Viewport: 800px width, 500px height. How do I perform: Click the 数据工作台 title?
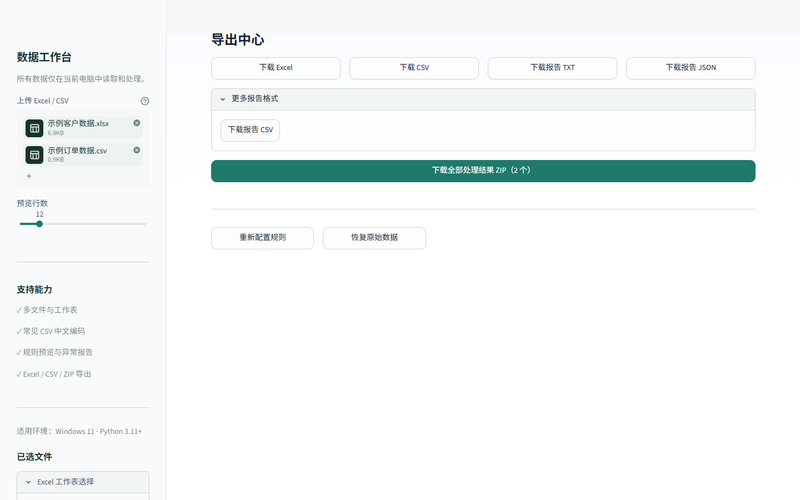pyautogui.click(x=44, y=57)
